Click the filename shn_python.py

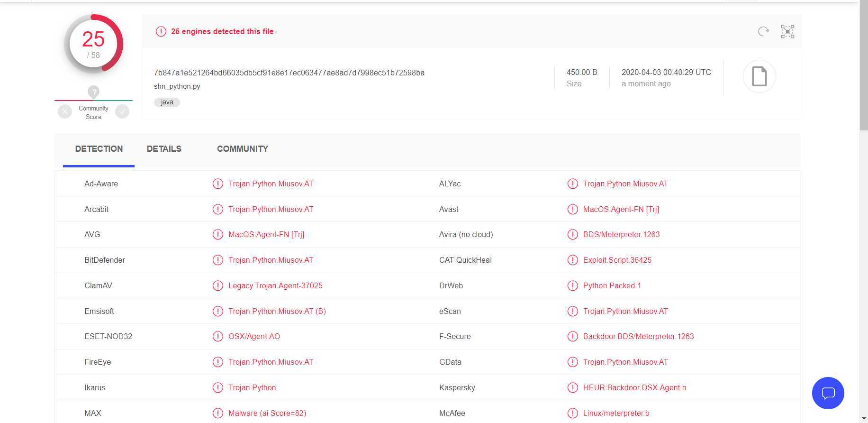point(177,86)
